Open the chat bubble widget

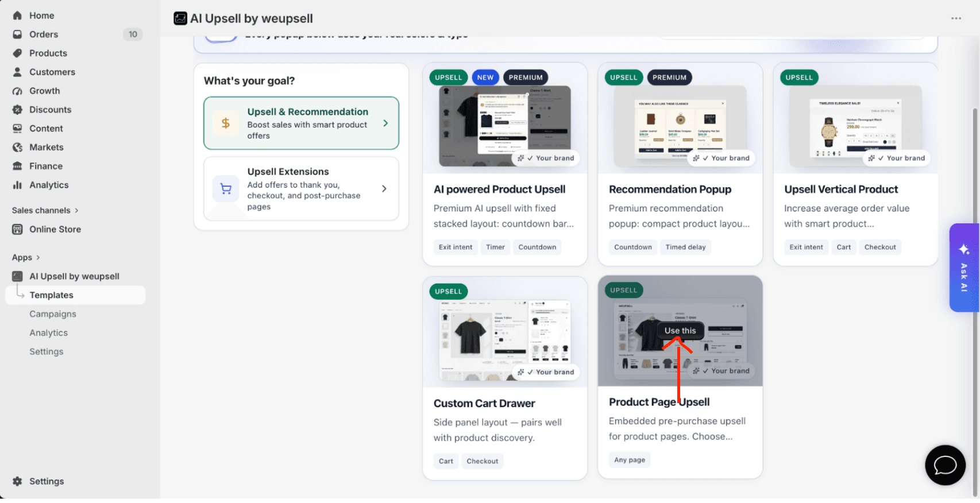coord(945,465)
